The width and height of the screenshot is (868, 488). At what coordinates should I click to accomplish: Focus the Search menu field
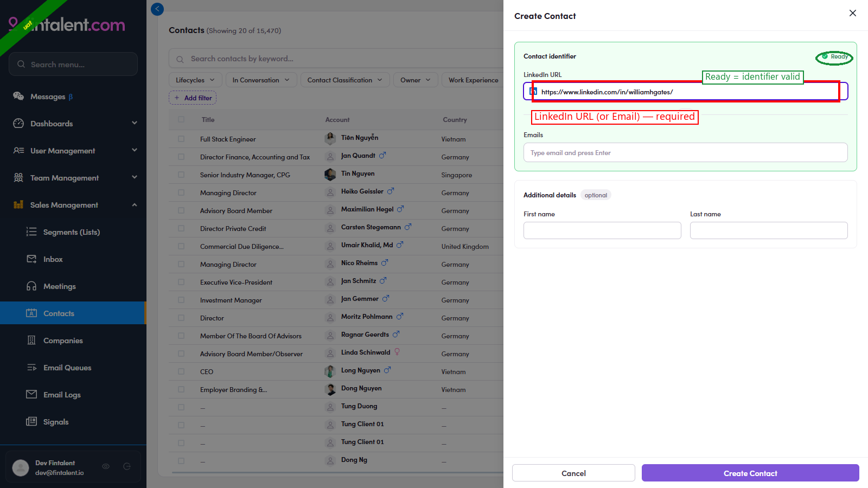coord(73,64)
